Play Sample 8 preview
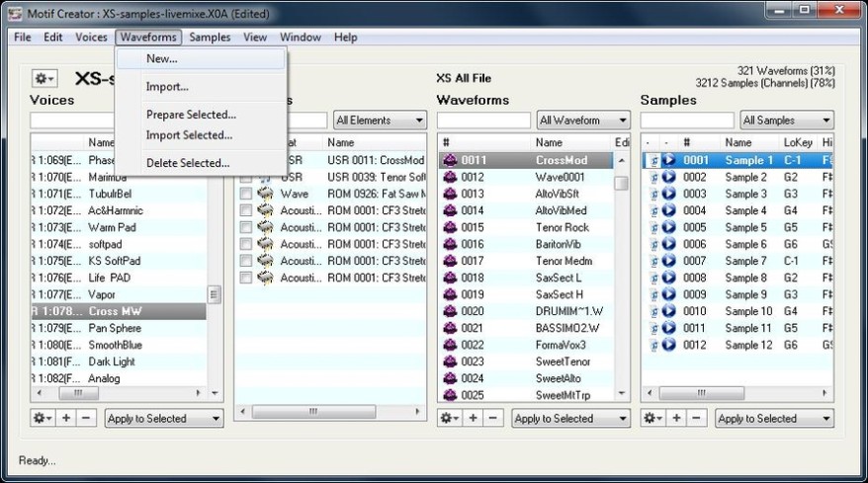The width and height of the screenshot is (868, 483). pyautogui.click(x=669, y=278)
